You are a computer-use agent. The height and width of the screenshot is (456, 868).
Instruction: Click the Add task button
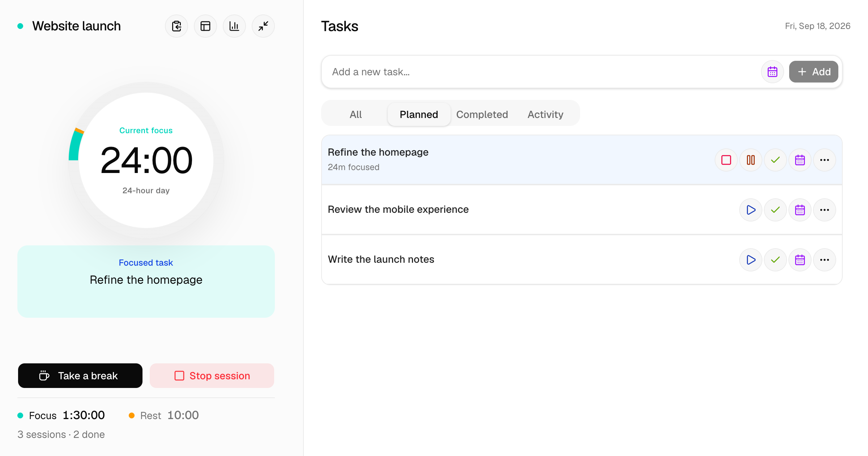814,72
